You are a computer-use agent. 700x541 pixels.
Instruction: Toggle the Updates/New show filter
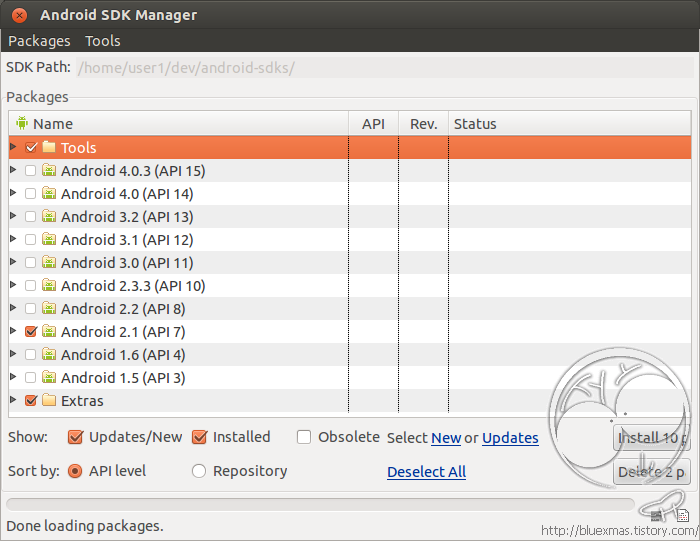tap(75, 437)
